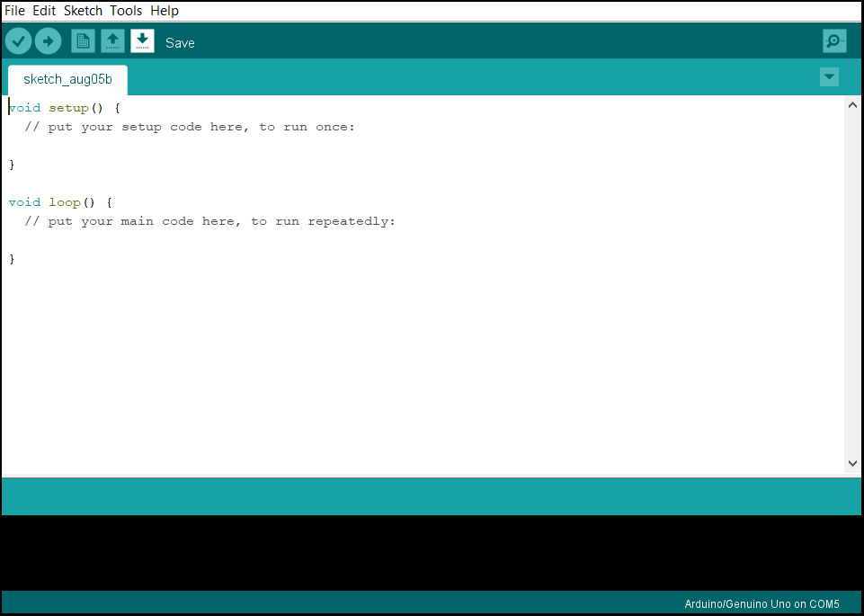Click the editor scrollbar up arrow
The image size is (864, 616).
pos(852,105)
